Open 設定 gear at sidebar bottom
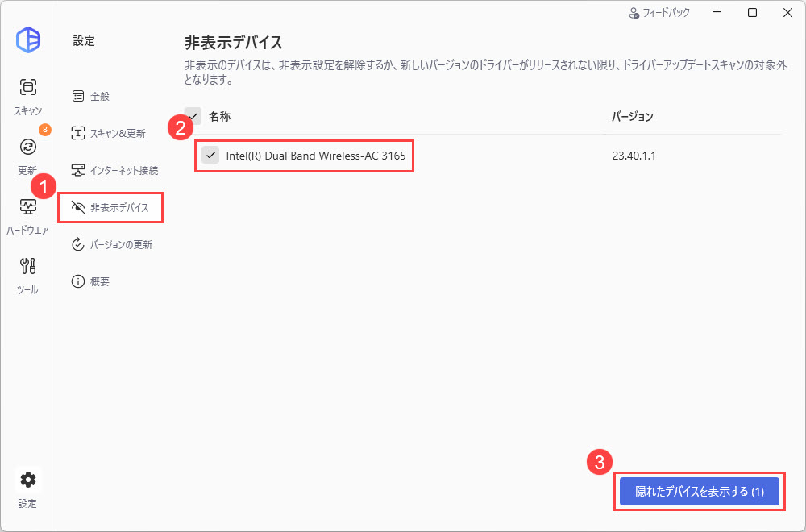The width and height of the screenshot is (806, 532). coord(27,488)
